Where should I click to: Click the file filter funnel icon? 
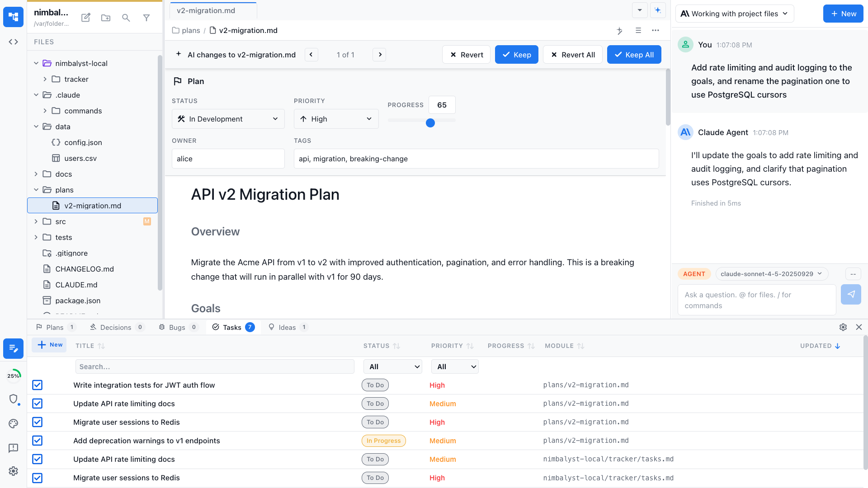146,18
